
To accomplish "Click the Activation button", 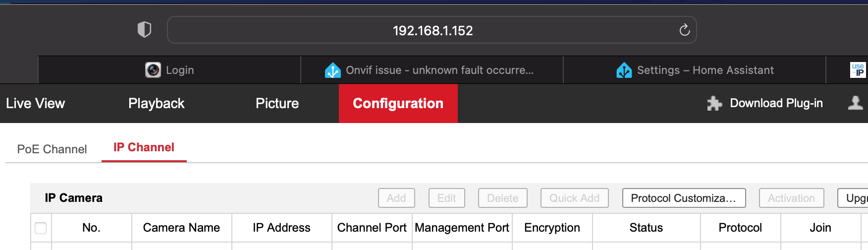I will tap(792, 198).
